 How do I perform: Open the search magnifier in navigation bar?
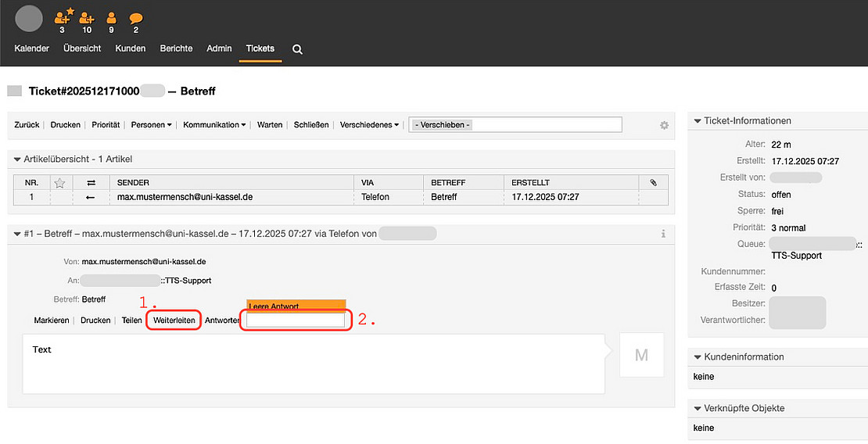click(x=297, y=49)
